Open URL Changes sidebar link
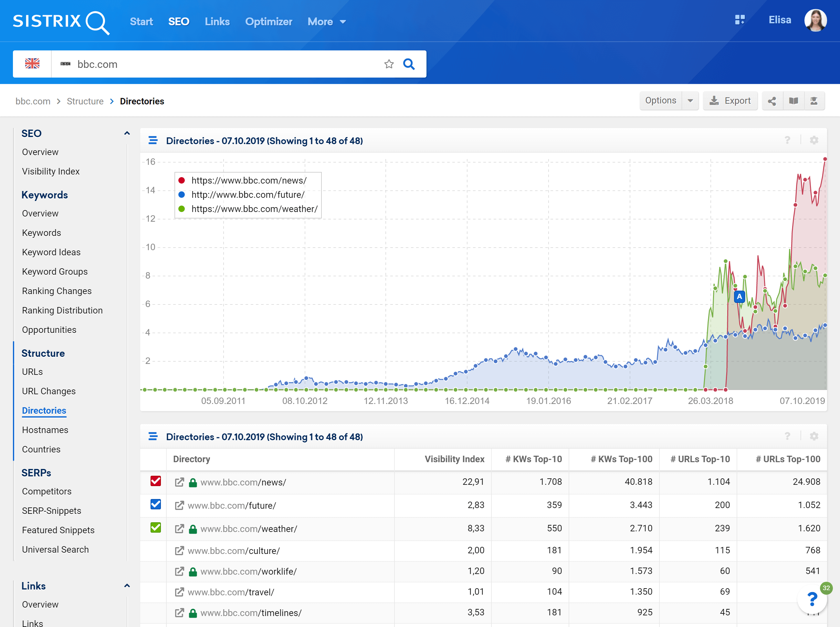 pyautogui.click(x=49, y=391)
